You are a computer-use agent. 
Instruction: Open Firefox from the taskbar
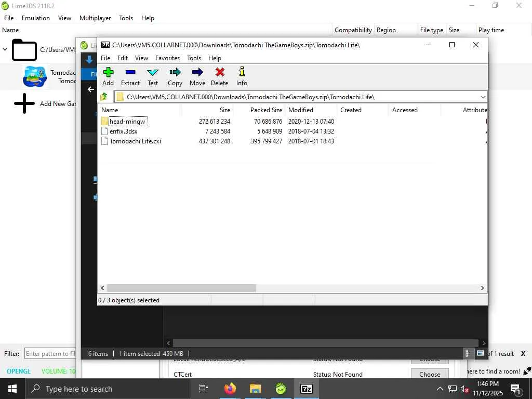230,389
